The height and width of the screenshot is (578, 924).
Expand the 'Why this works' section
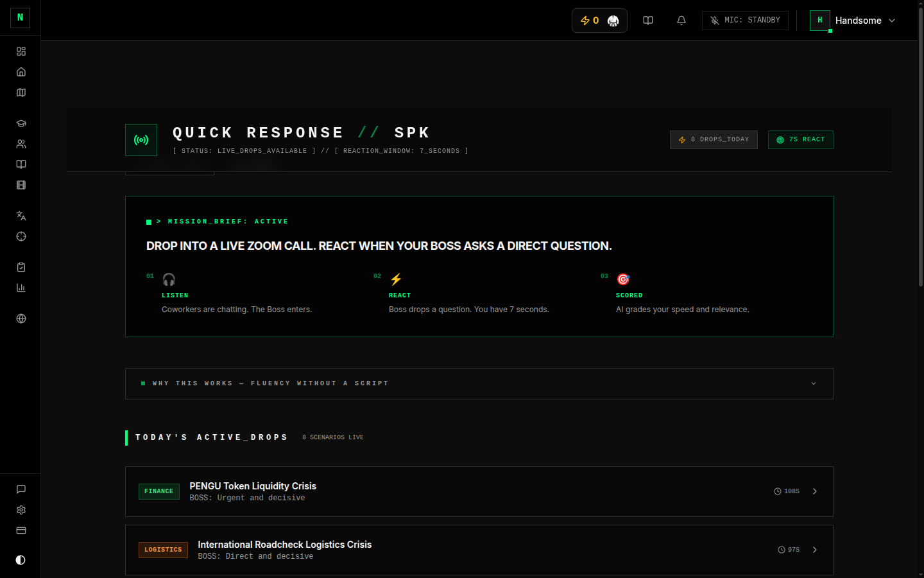(x=479, y=383)
